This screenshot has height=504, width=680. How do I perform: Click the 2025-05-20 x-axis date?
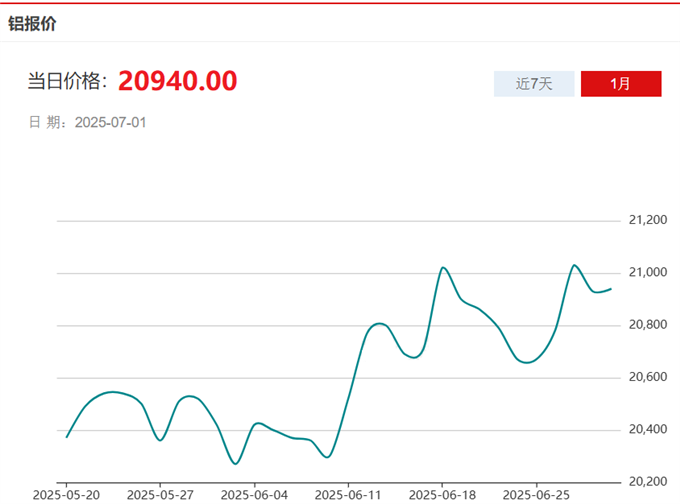click(x=66, y=495)
